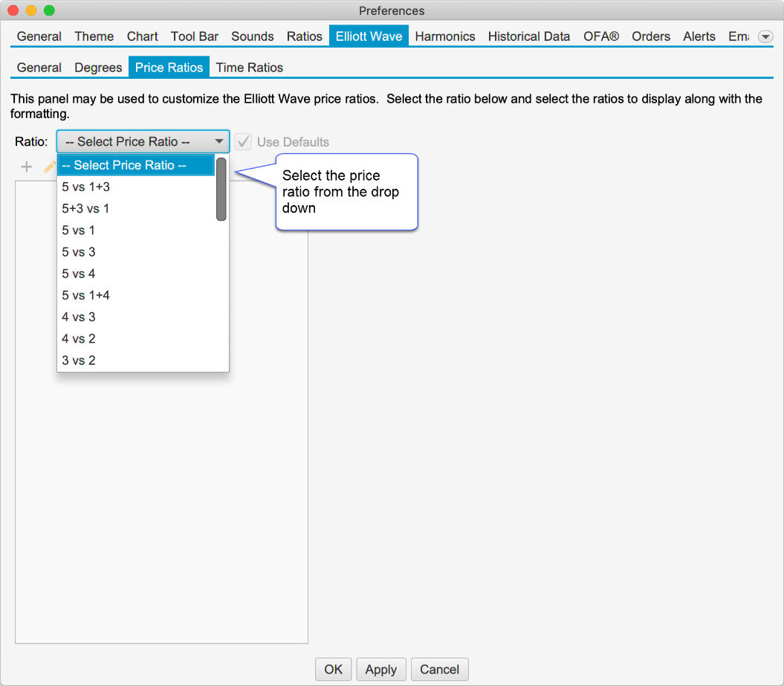
Task: Select "4 vs 3" price ratio option
Action: point(79,317)
